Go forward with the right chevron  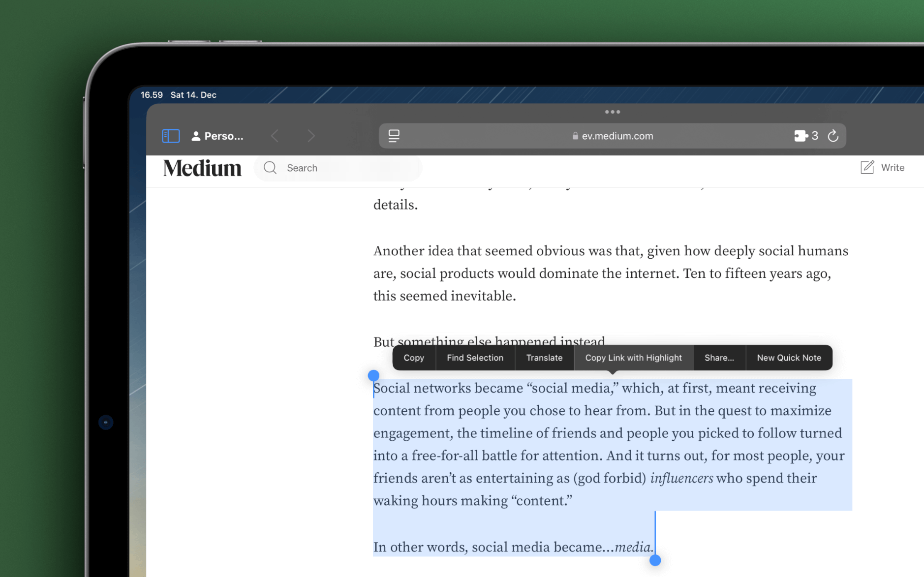pos(311,136)
